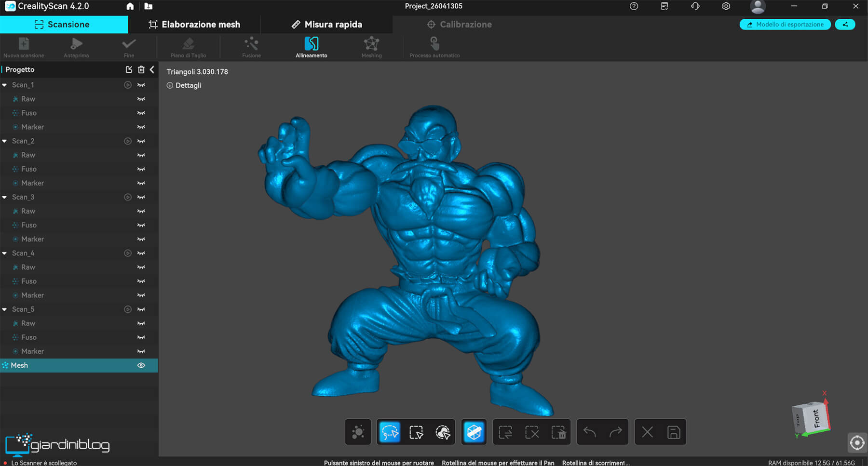868x466 pixels.
Task: Show the Scan_1 group via eye icon
Action: pos(141,85)
